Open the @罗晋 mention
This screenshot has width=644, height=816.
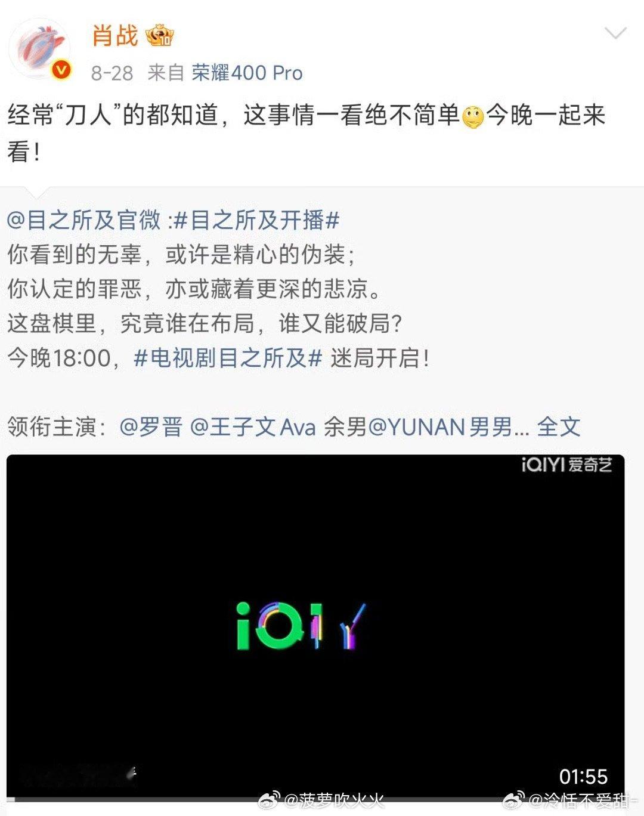(151, 427)
